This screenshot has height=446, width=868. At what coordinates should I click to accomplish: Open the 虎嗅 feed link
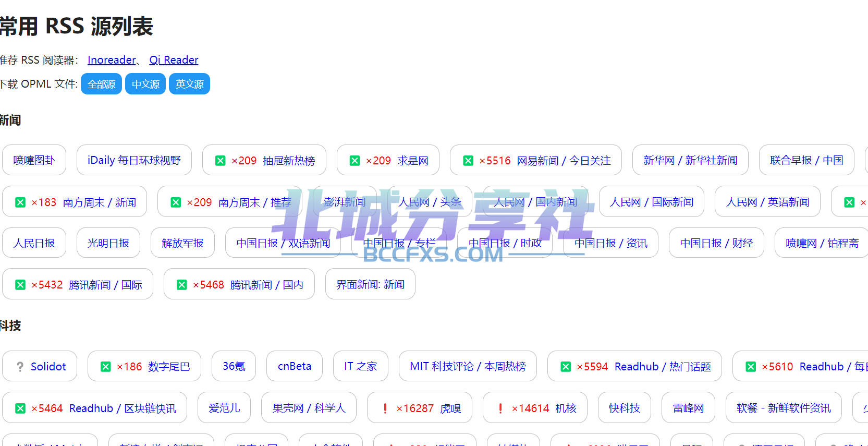pyautogui.click(x=450, y=408)
